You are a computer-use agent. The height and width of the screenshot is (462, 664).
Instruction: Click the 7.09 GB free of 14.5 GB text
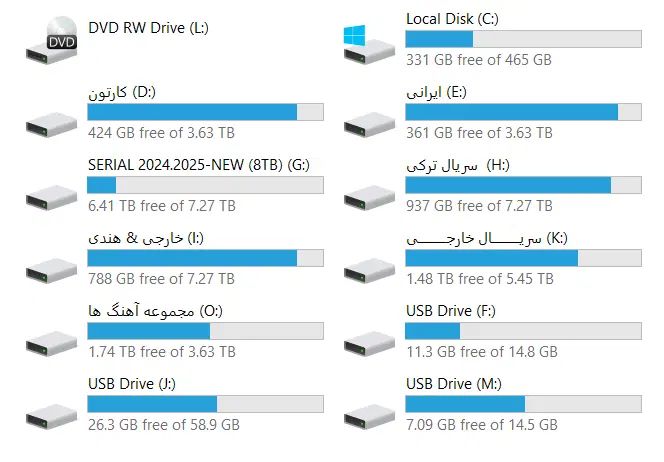click(x=482, y=425)
